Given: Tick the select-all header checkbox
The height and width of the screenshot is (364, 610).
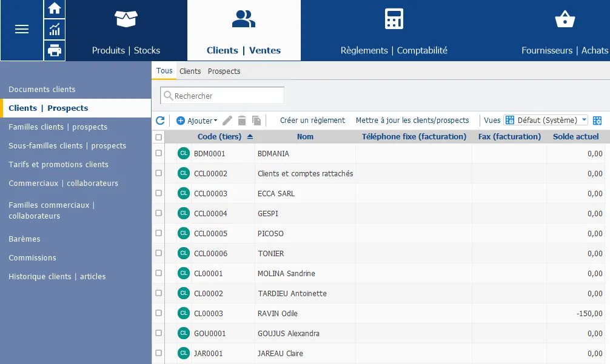Looking at the screenshot, I should click(x=158, y=137).
